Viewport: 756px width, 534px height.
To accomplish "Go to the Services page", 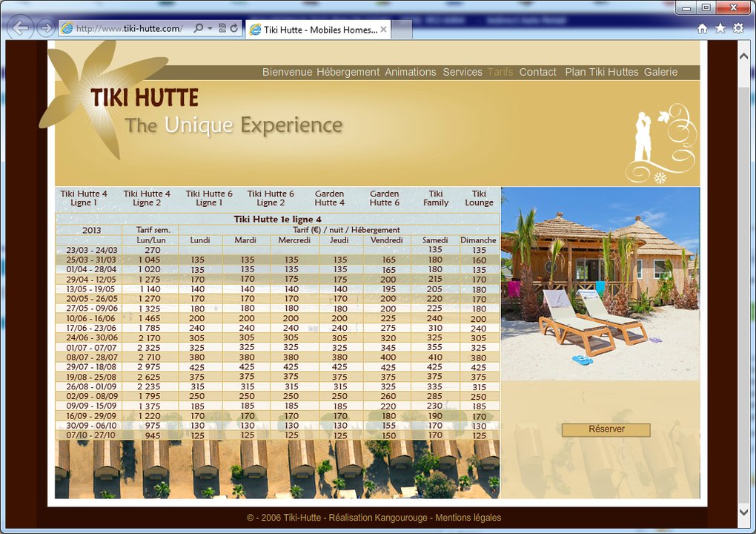I will [462, 72].
